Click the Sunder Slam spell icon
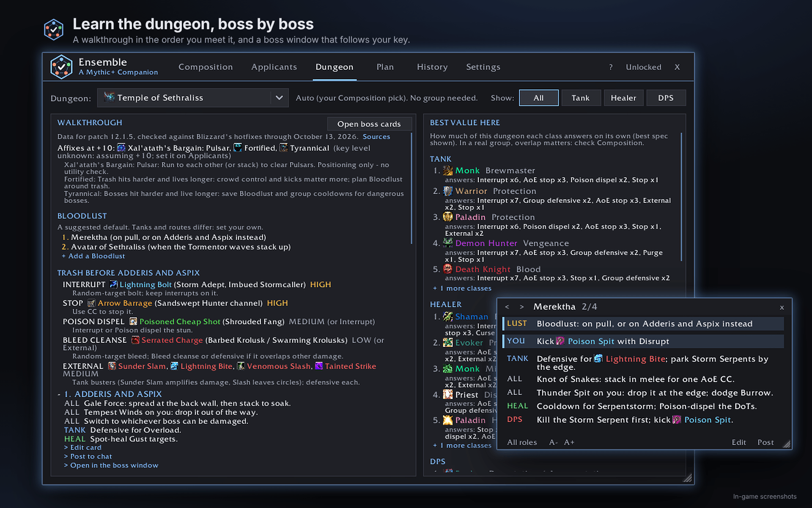The height and width of the screenshot is (508, 812). (112, 366)
